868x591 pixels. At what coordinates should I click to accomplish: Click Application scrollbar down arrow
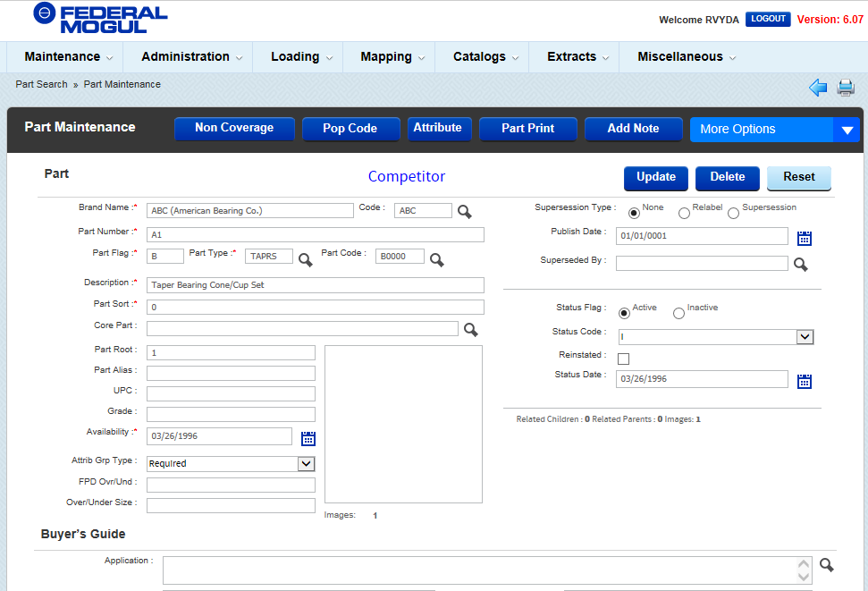804,578
